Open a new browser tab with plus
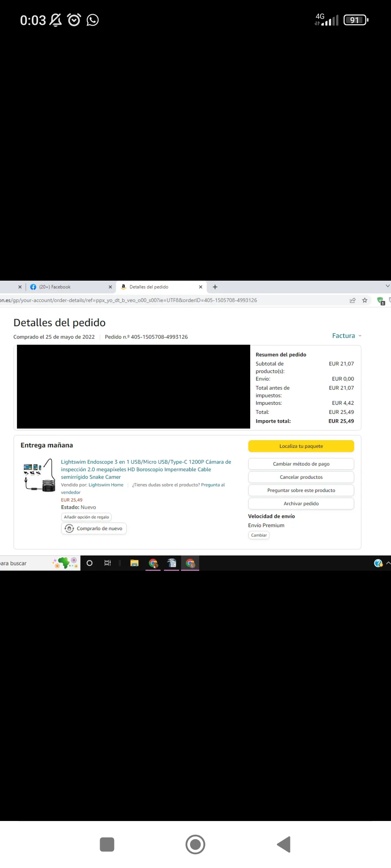Viewport: 391px width, 868px height. (x=215, y=287)
